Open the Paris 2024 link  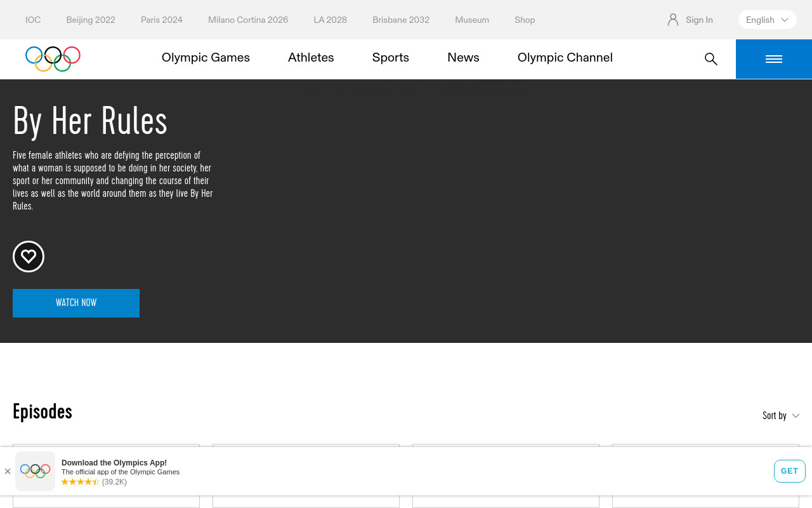[x=162, y=20]
